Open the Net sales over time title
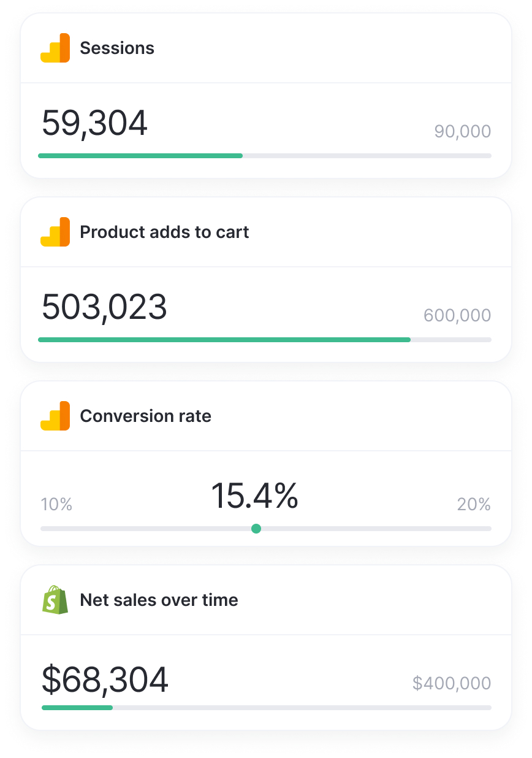The height and width of the screenshot is (758, 532). point(159,600)
